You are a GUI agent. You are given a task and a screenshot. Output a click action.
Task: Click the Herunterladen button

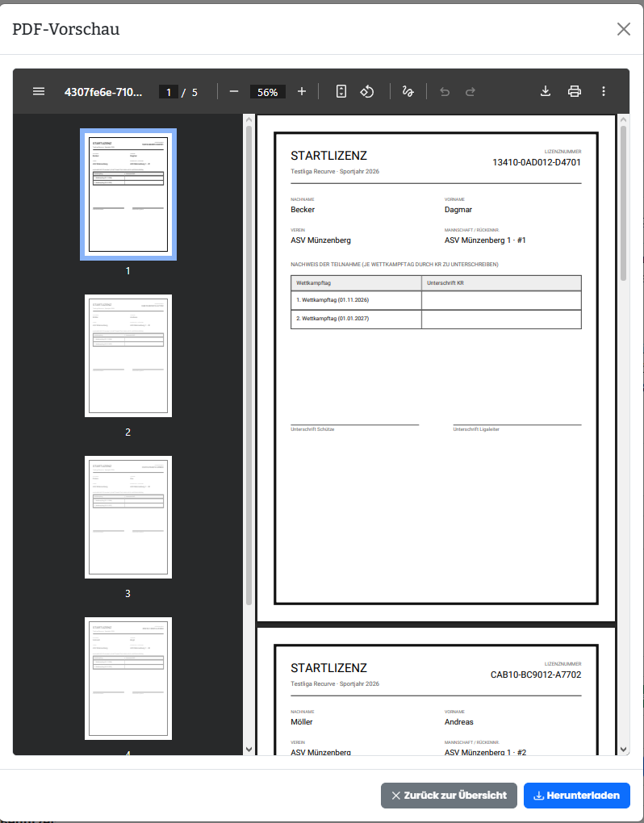pyautogui.click(x=577, y=796)
